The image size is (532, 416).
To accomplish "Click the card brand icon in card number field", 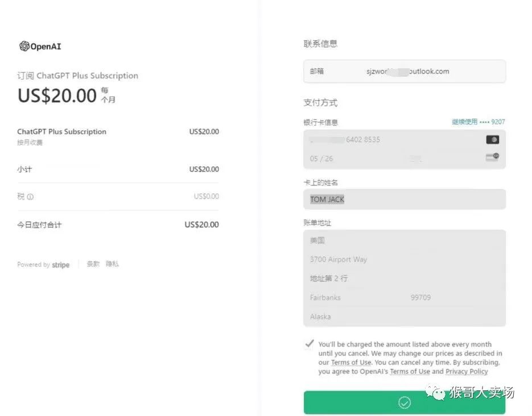I will pyautogui.click(x=492, y=139).
